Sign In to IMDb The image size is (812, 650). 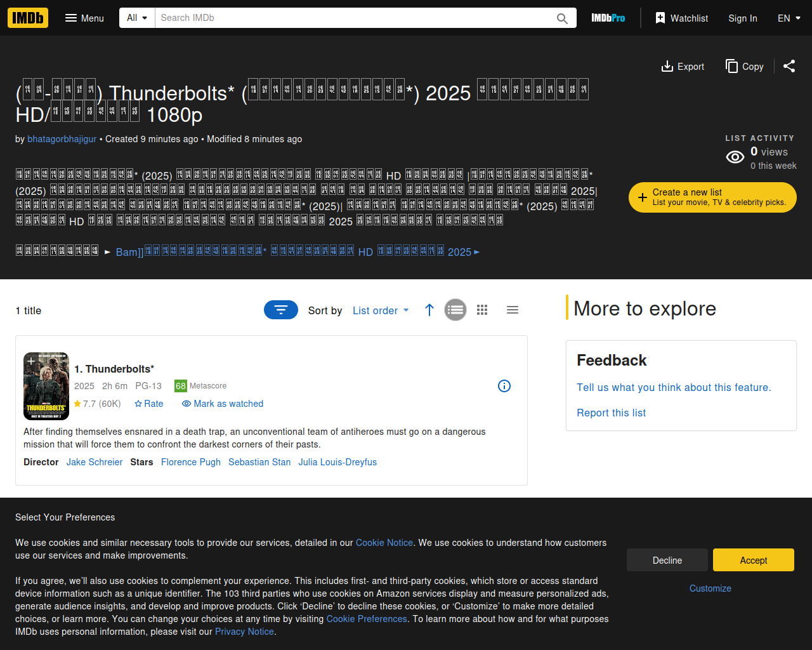[743, 18]
